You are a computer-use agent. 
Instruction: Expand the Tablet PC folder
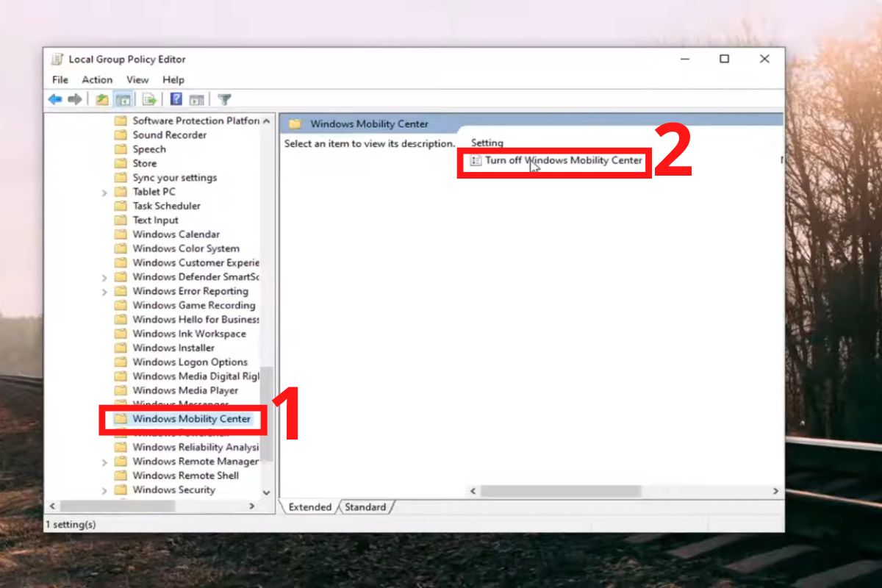tap(105, 192)
